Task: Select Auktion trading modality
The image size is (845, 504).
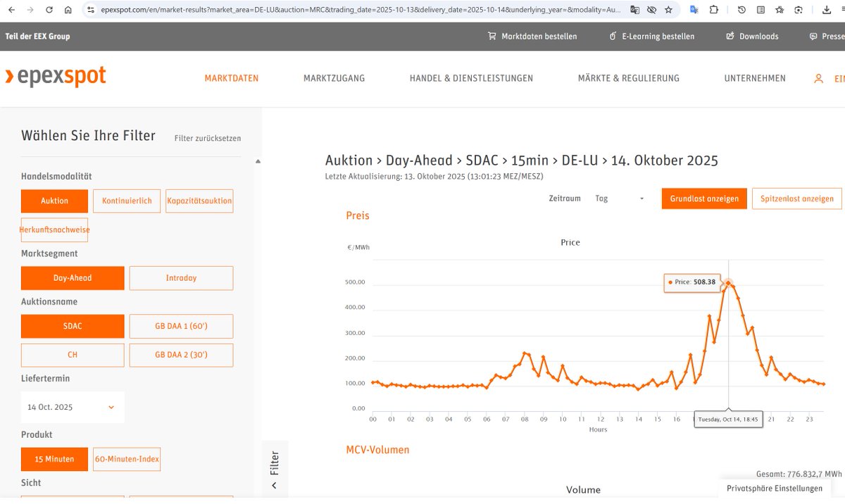Action: tap(54, 201)
